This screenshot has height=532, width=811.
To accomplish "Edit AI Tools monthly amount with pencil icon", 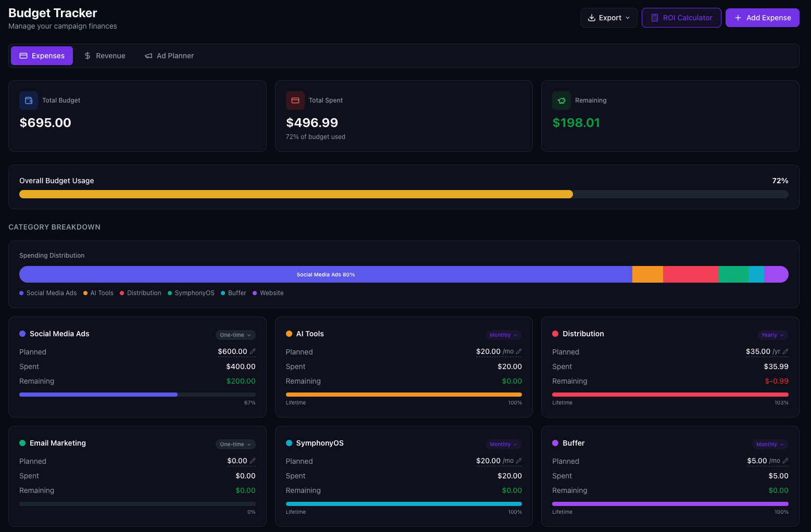I will pos(519,351).
